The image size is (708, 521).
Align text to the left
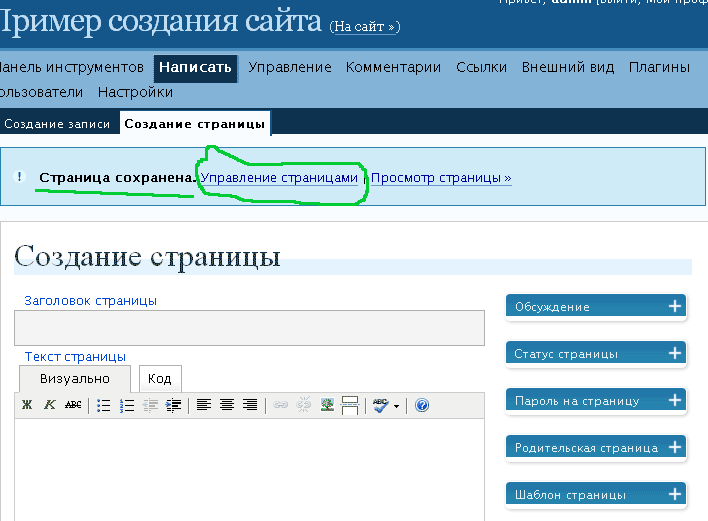click(204, 405)
